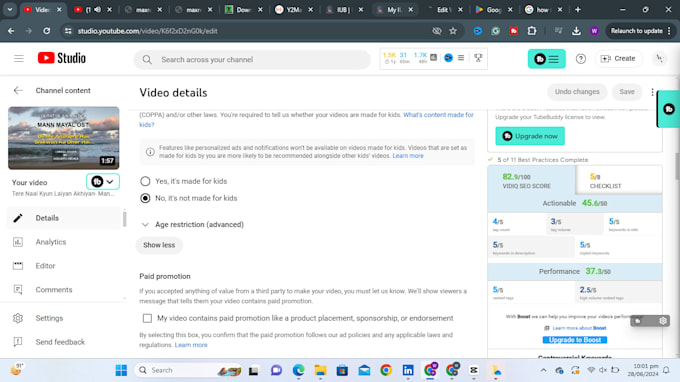This screenshot has height=382, width=680.
Task: Click the blue vidIQ circle icon in stats bar
Action: click(x=448, y=58)
